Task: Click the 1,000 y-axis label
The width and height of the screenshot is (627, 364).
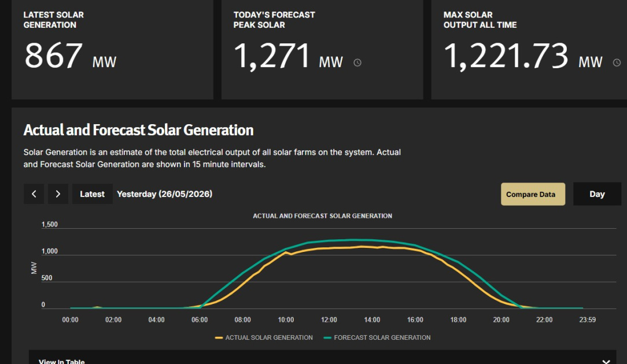Action: (x=50, y=251)
